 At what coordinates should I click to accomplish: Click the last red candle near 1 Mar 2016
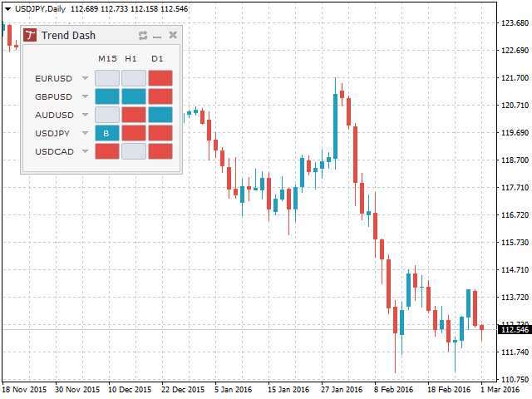click(x=482, y=327)
